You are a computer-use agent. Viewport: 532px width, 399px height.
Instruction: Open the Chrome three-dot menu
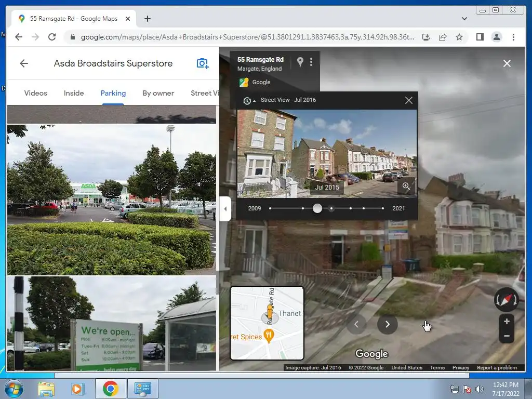[513, 37]
